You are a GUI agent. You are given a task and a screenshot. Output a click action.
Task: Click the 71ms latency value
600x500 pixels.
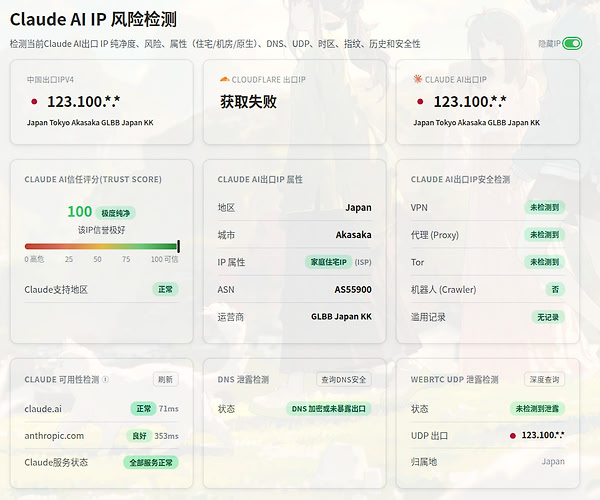point(168,409)
